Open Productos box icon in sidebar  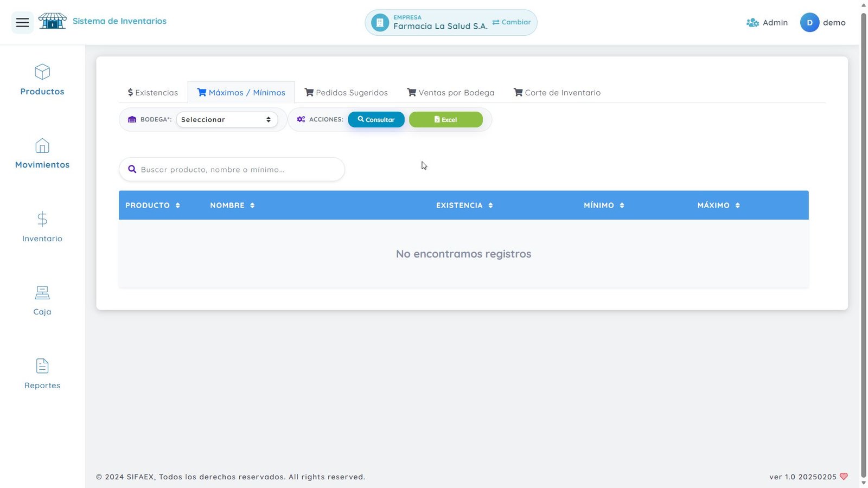coord(42,72)
